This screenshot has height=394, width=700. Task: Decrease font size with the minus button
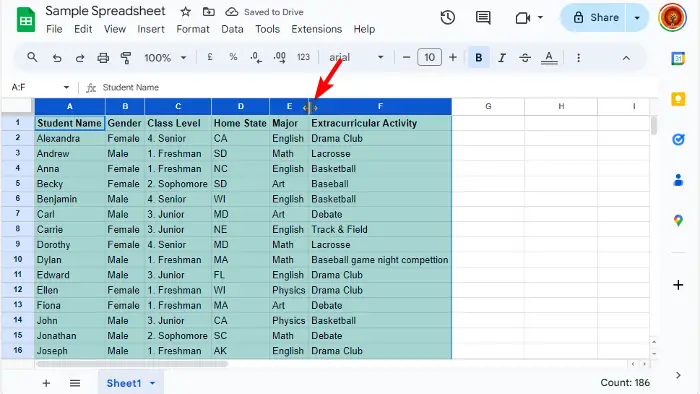click(406, 57)
